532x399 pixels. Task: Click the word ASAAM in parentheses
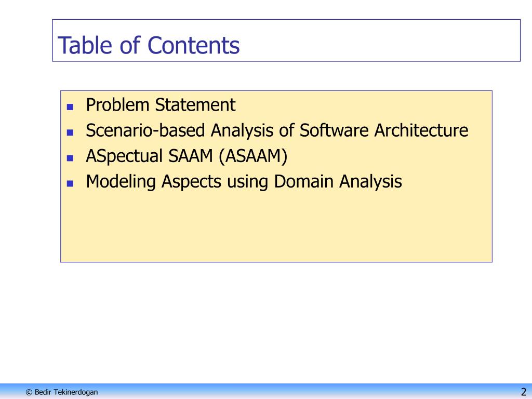(x=253, y=156)
